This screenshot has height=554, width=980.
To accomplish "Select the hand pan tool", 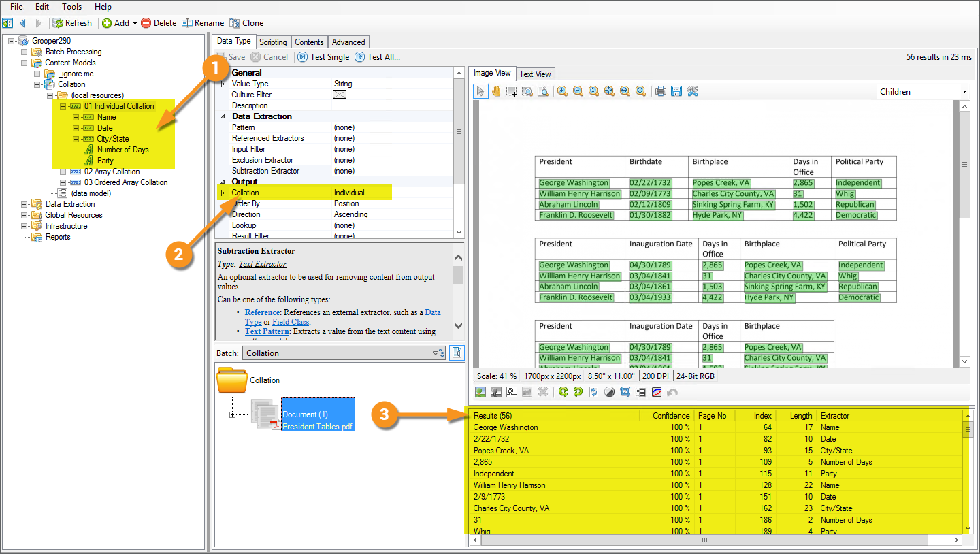I will [496, 91].
